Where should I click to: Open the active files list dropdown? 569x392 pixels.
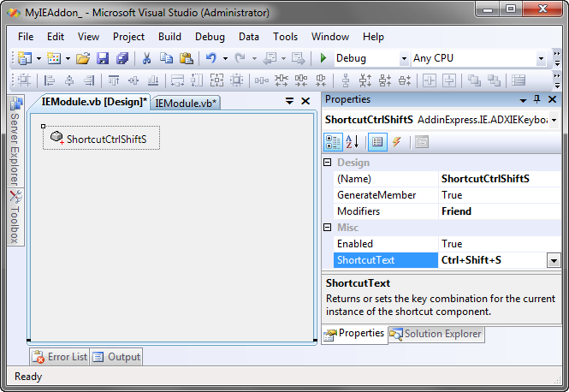coord(289,101)
